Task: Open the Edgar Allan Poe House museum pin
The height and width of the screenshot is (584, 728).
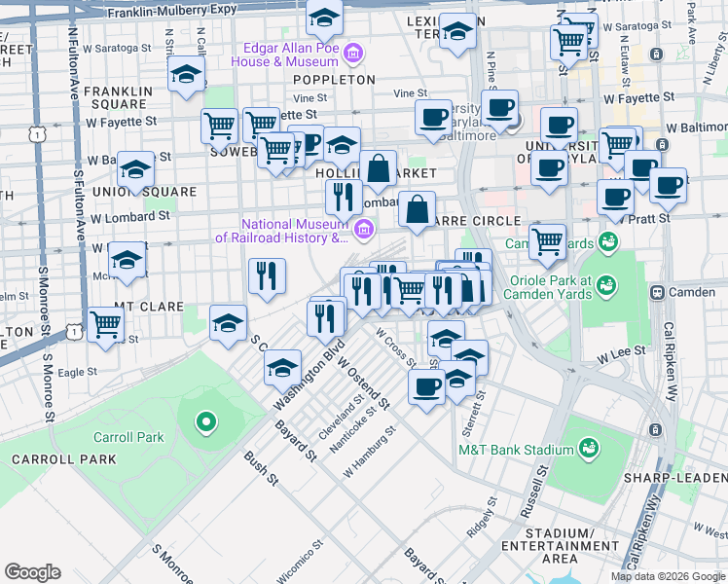Action: (x=353, y=54)
